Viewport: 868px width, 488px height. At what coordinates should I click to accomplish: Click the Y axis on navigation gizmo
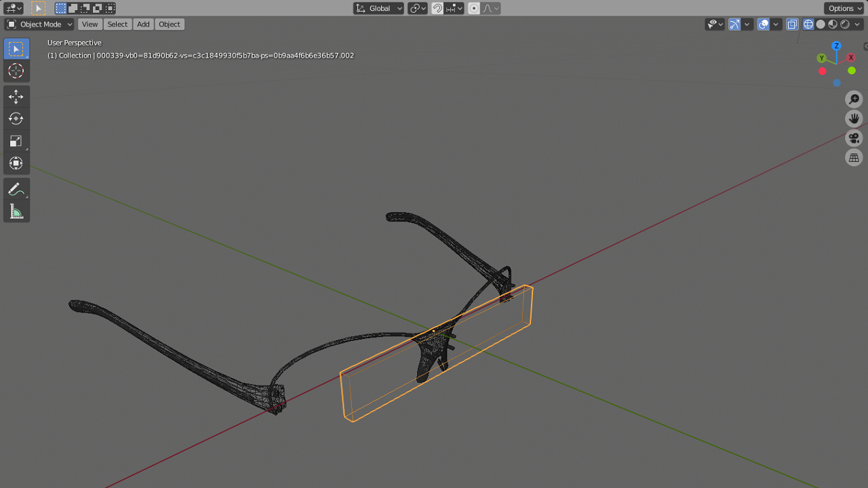coord(821,58)
